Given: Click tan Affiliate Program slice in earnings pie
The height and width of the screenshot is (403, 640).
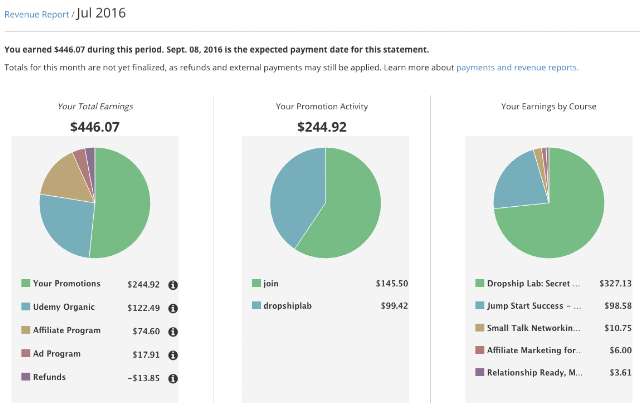Looking at the screenshot, I should click(x=67, y=180).
